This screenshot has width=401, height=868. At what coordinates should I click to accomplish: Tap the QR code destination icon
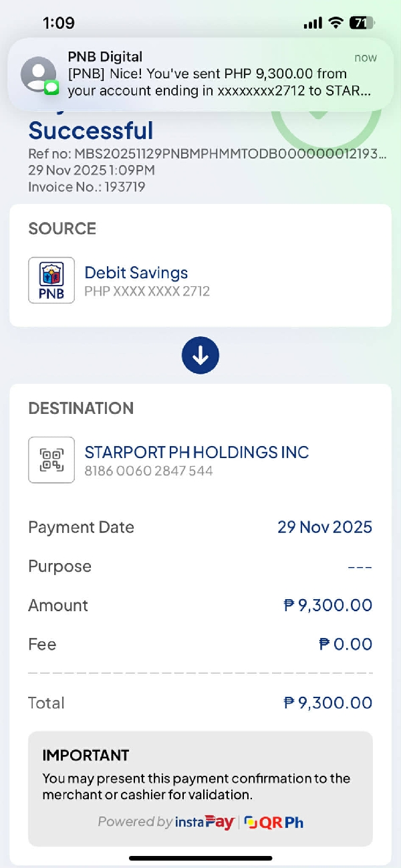[51, 459]
